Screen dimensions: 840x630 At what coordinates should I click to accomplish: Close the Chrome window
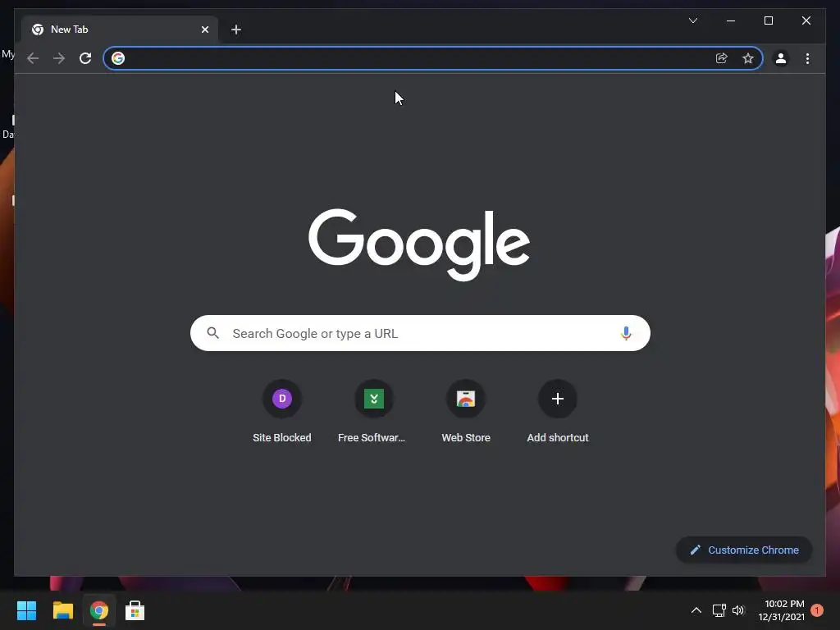coord(806,21)
